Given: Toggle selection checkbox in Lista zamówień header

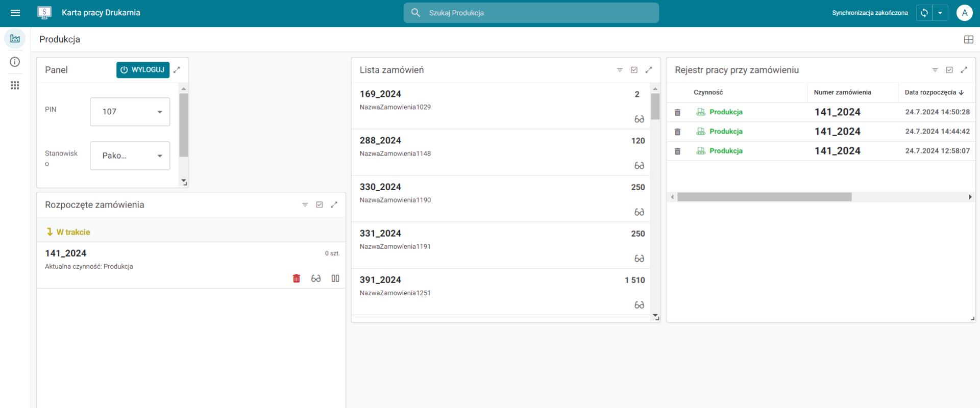Looking at the screenshot, I should point(634,70).
